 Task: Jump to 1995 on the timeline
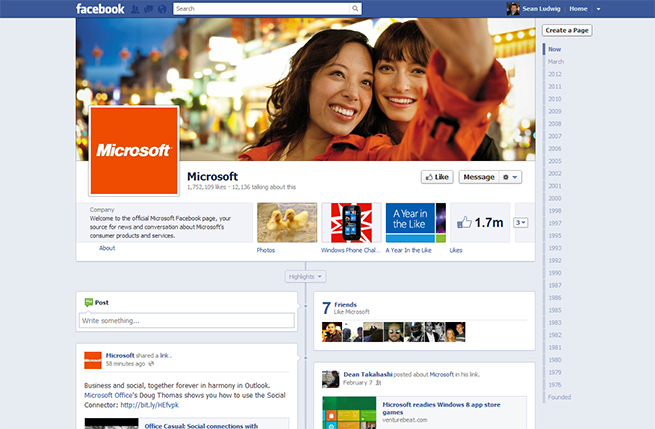pos(555,236)
